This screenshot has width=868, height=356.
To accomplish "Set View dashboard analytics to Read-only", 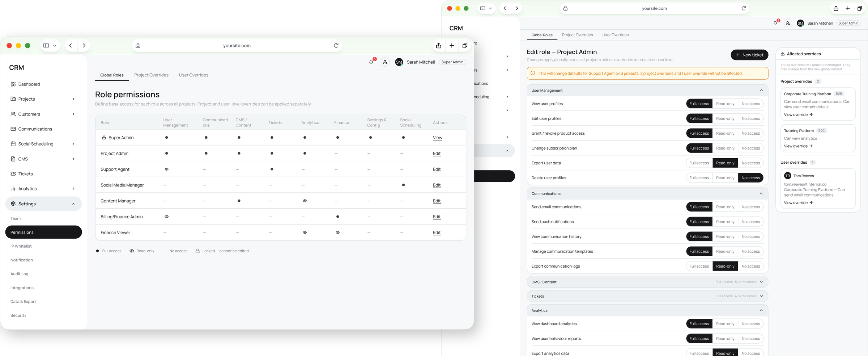I will coord(725,324).
